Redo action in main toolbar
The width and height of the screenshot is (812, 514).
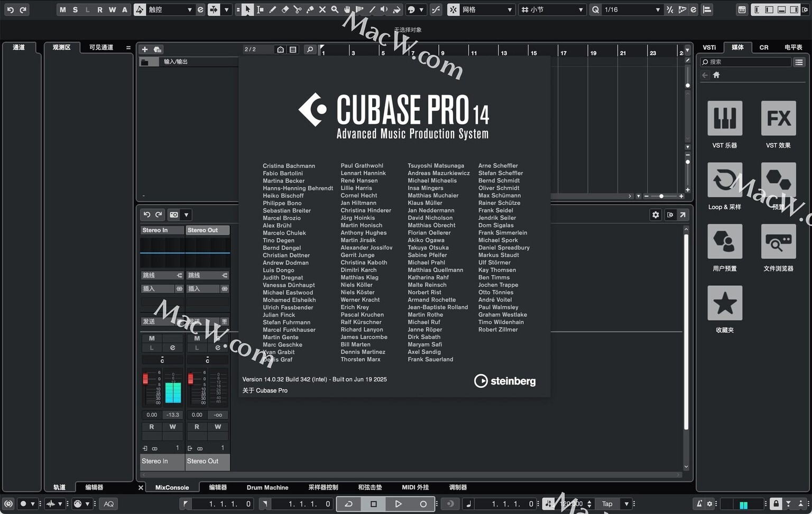(x=23, y=10)
